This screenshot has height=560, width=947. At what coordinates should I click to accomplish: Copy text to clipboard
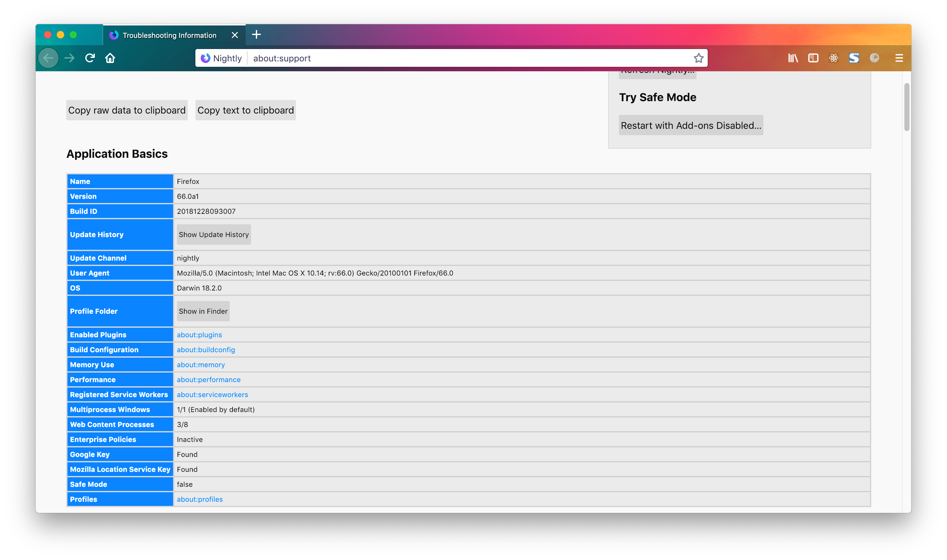(246, 110)
